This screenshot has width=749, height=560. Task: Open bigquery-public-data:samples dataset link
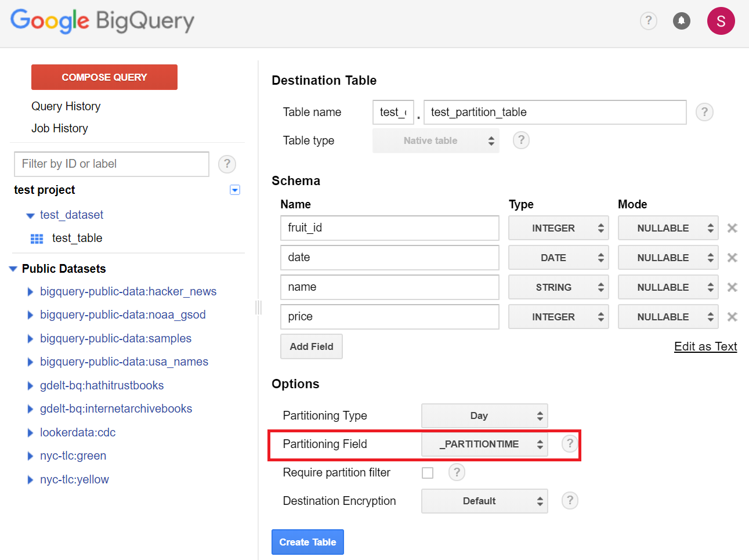point(115,338)
